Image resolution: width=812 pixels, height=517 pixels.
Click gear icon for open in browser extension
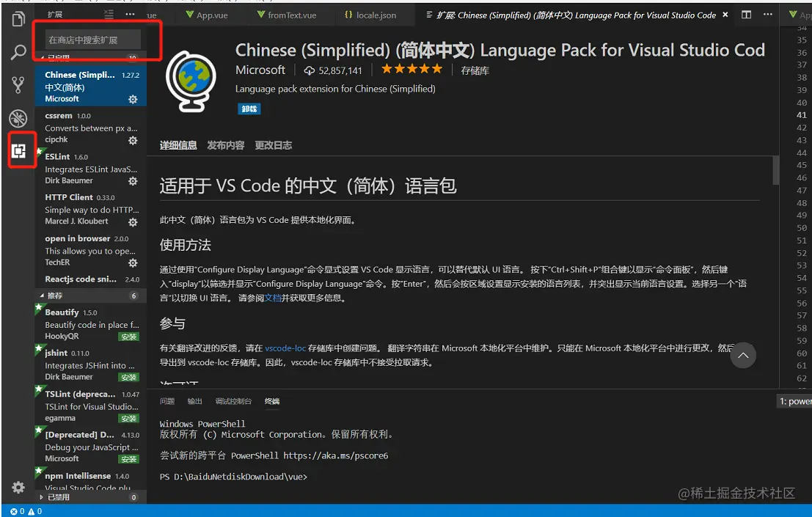[x=133, y=263]
